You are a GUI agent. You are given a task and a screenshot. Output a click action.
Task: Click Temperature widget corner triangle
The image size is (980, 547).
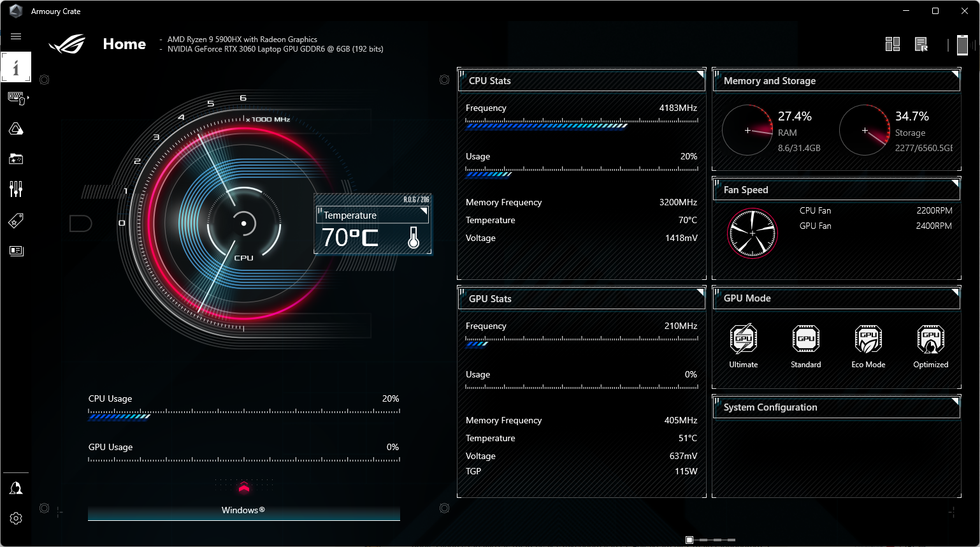424,210
